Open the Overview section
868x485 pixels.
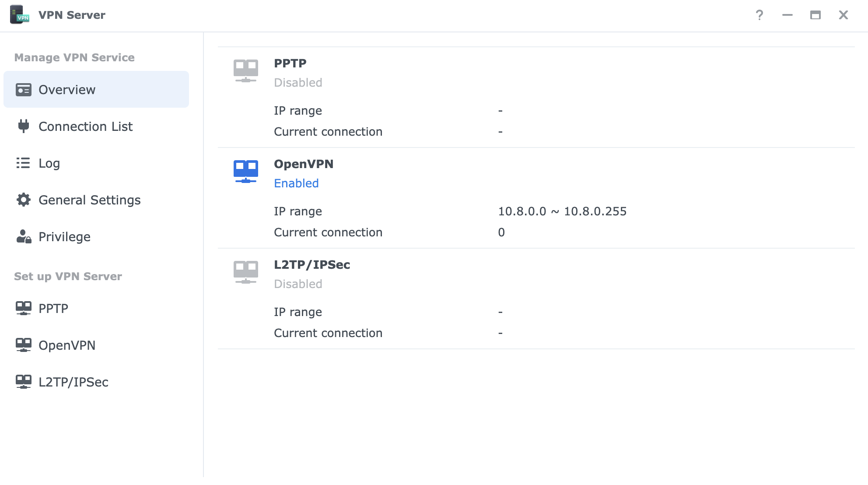pos(96,89)
